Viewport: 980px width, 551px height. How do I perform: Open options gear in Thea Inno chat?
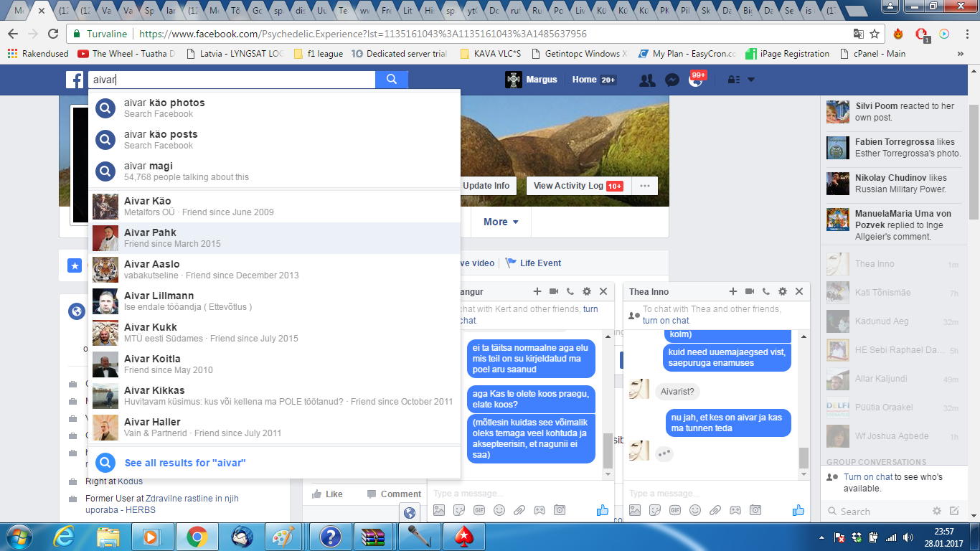(x=783, y=291)
